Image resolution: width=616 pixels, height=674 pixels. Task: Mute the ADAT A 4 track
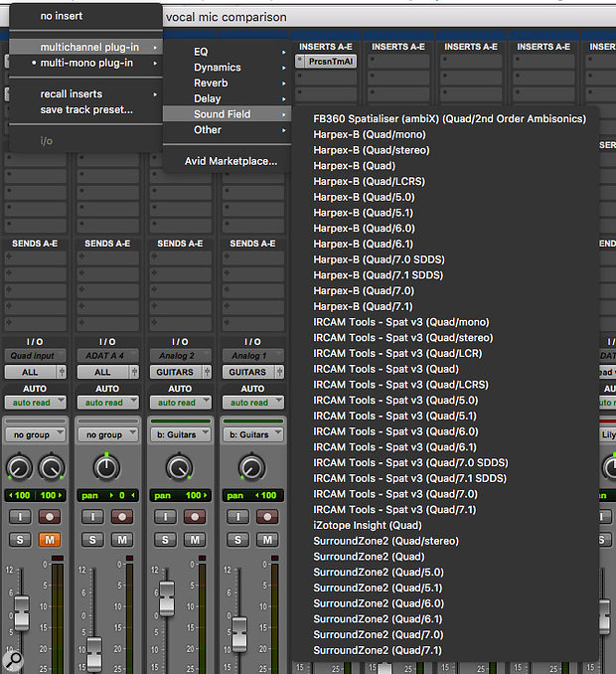coord(122,540)
